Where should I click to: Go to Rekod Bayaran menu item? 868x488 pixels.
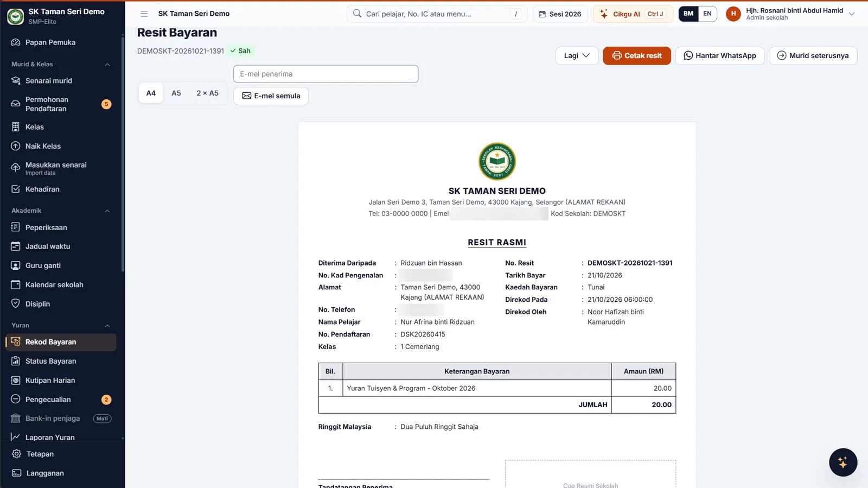[61, 342]
